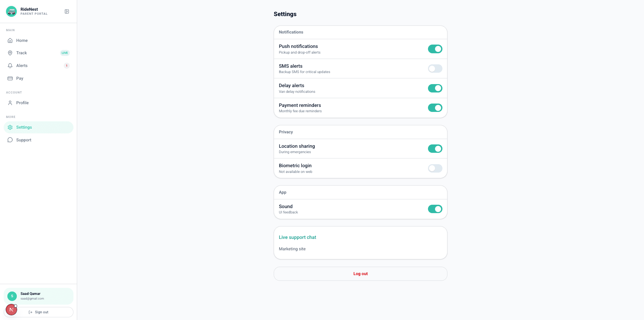
Task: Enable the SMS alerts toggle
Action: pos(435,69)
